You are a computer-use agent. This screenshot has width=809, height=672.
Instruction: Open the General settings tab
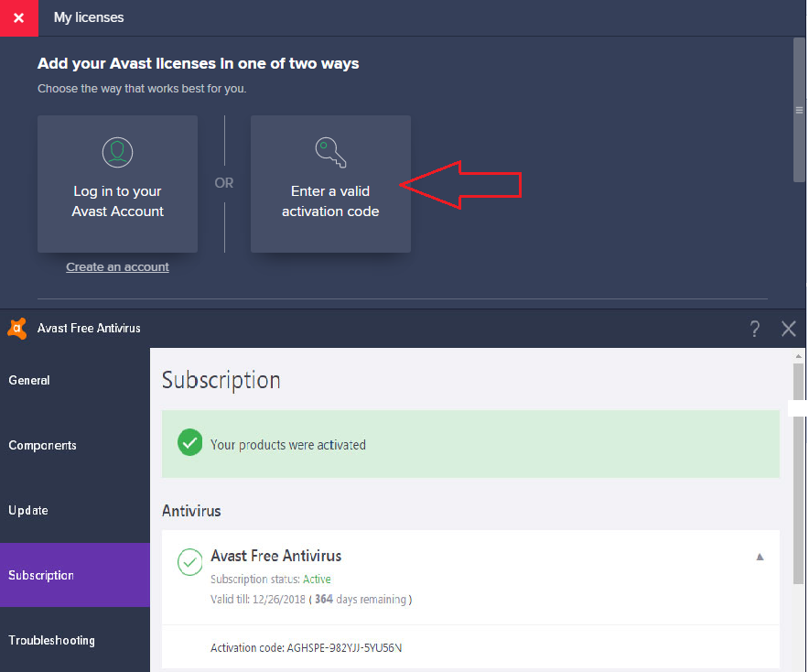pyautogui.click(x=29, y=380)
